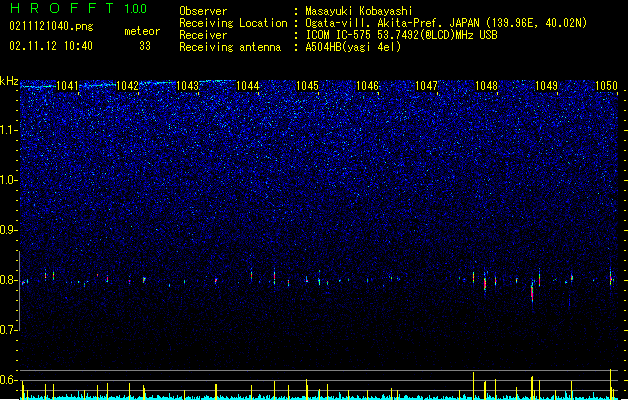Click the ICOM IC-575 53.7492 MHz USB text

401,35
